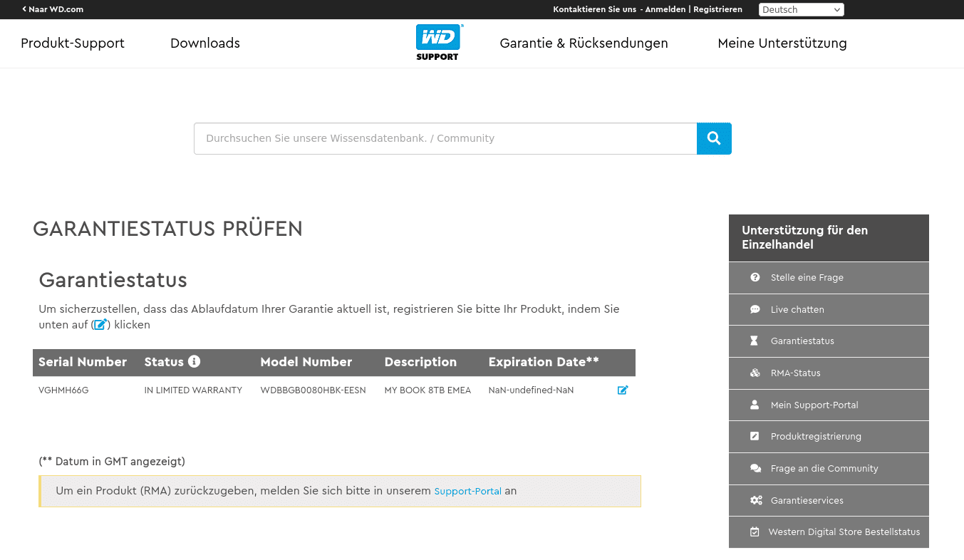Open the Mein Support-Portal sidebar item
Screen dimensions: 964x560
829,405
